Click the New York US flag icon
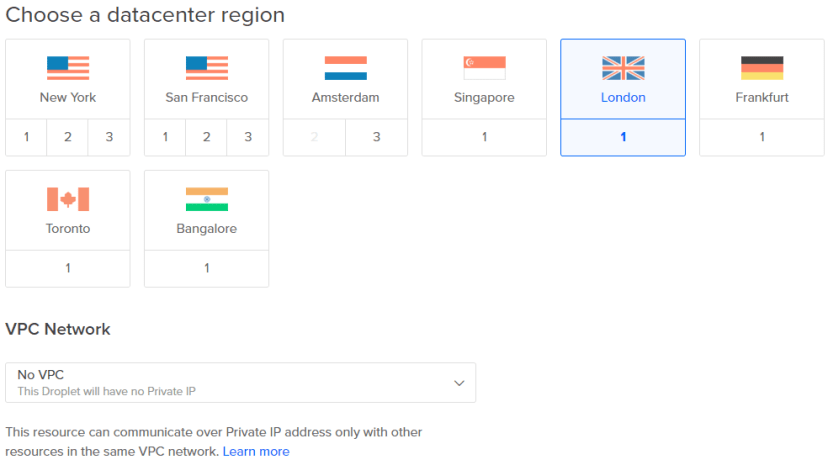The width and height of the screenshot is (828, 465). point(68,68)
